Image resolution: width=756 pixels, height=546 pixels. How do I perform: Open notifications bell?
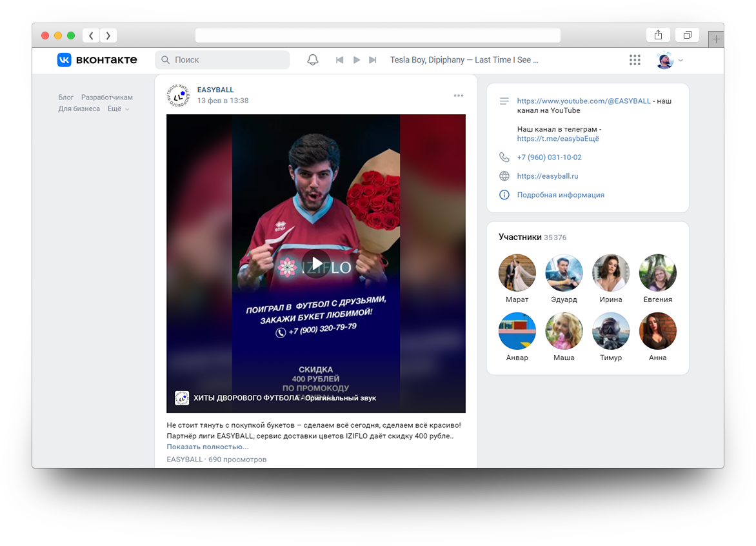coord(313,60)
